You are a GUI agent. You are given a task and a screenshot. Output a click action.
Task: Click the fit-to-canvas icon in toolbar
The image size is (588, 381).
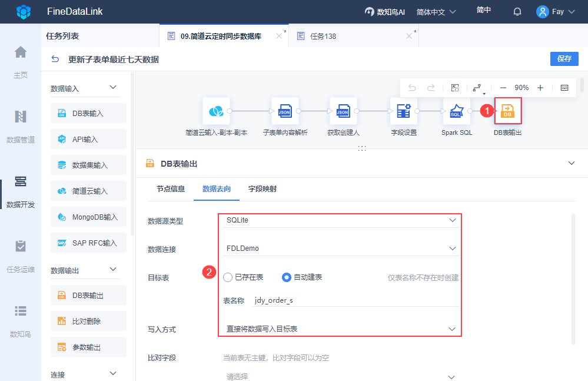point(455,88)
